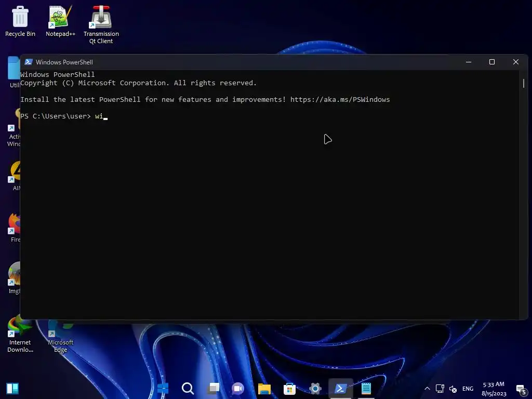Open the Chat (Teams) taskbar icon
The height and width of the screenshot is (399, 532).
(x=238, y=388)
